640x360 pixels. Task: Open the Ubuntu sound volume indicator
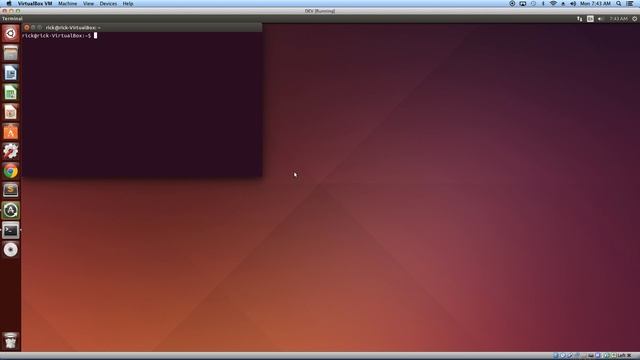(x=600, y=19)
